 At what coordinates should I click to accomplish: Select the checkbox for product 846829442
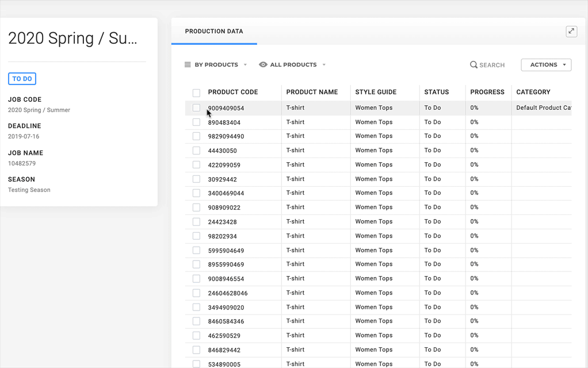coord(196,350)
